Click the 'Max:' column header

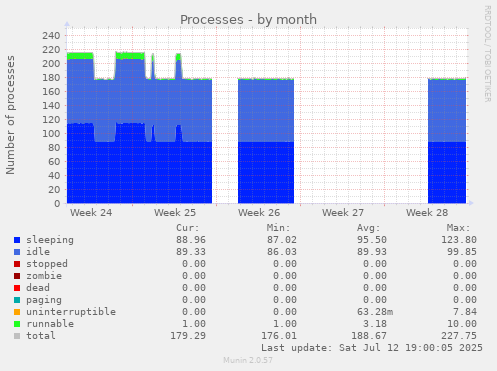pyautogui.click(x=459, y=228)
